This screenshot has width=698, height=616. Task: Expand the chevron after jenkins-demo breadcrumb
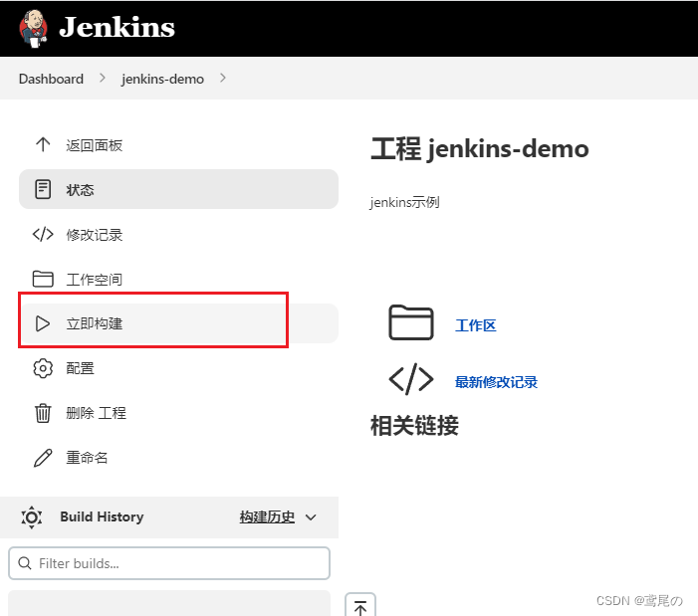pyautogui.click(x=223, y=79)
